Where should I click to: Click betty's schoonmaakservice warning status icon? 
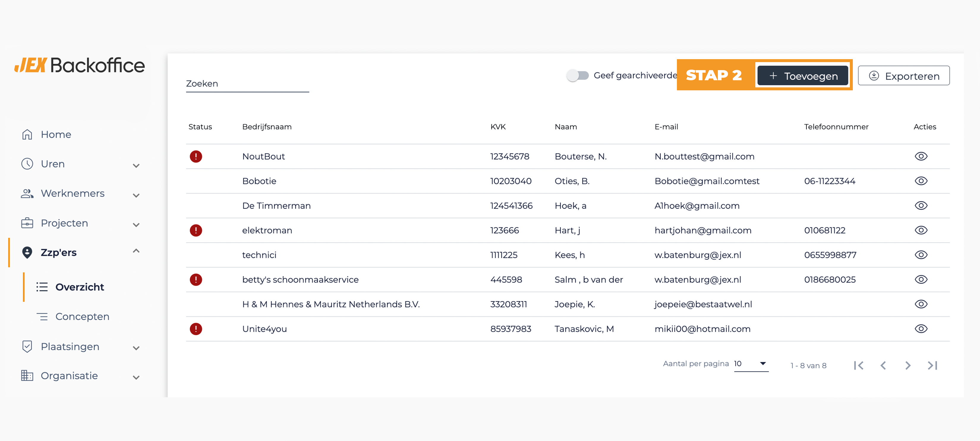click(x=196, y=280)
